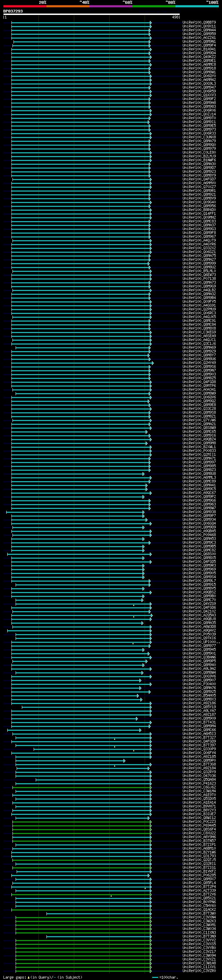Select hit label UniRef100_Q14FF1
The width and height of the screenshot is (222, 980).
pos(199,214)
